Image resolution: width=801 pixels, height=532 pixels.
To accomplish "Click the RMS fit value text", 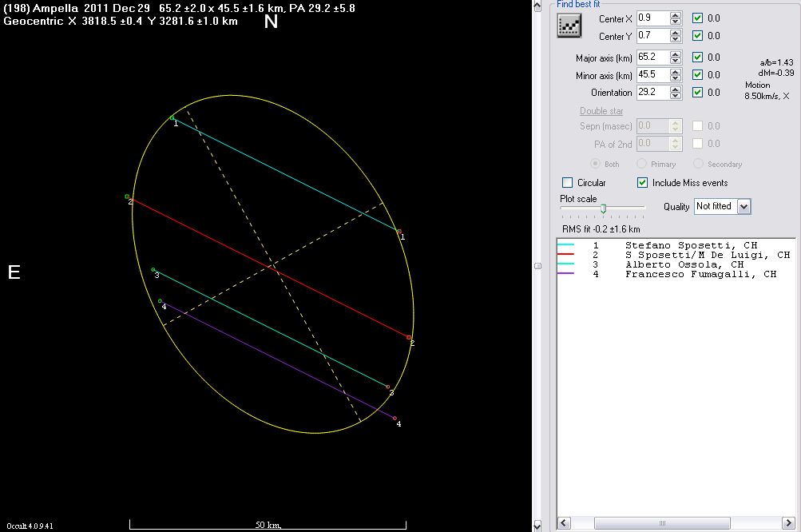I will pos(601,229).
